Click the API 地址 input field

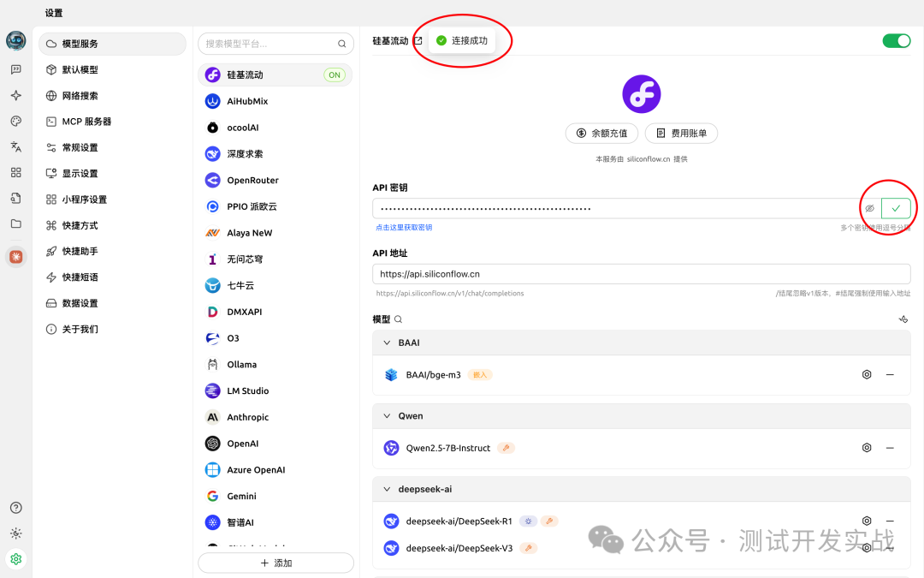pyautogui.click(x=642, y=273)
